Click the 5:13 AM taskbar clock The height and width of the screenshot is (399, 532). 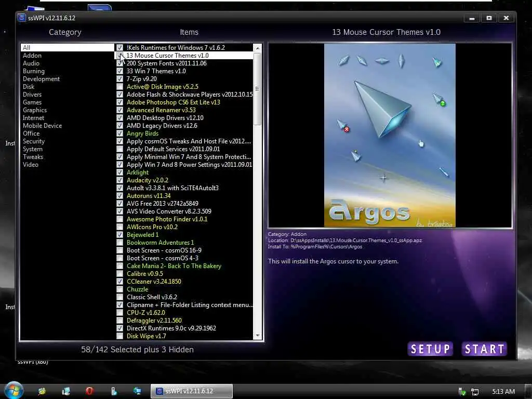pyautogui.click(x=503, y=392)
